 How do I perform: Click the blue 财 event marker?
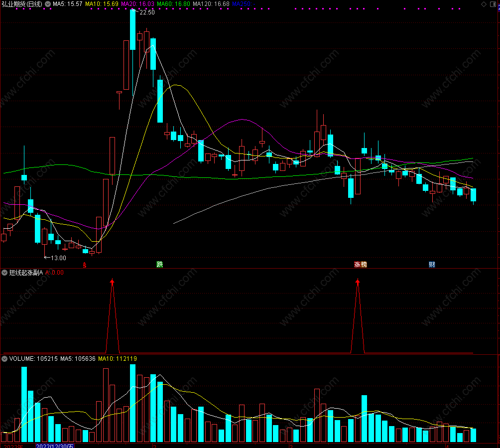(x=432, y=264)
